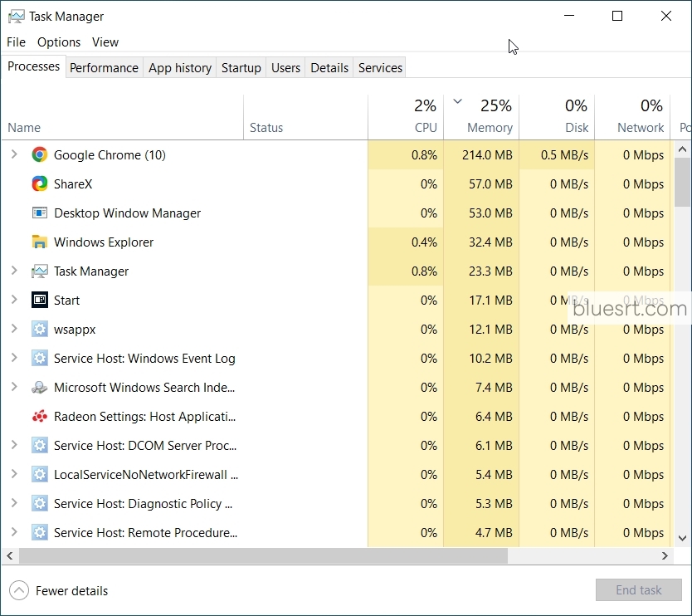Select the ShareX icon
Screen dimensions: 692x616
coord(40,183)
